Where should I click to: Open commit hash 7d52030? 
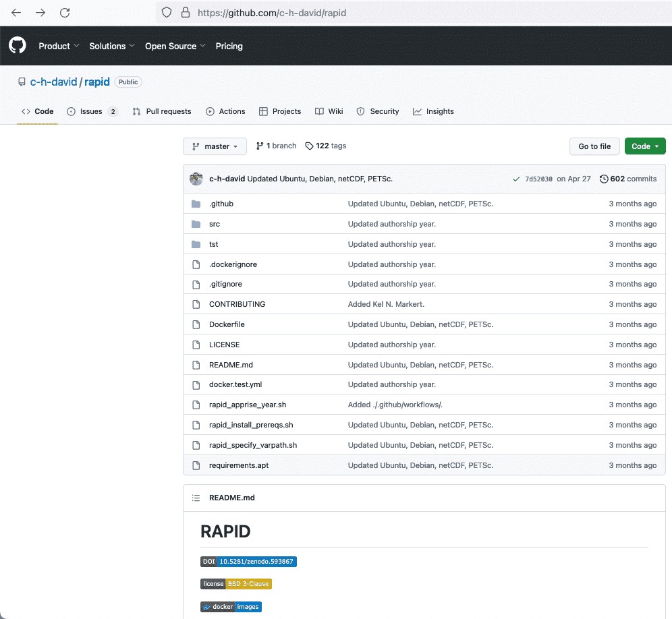click(538, 179)
